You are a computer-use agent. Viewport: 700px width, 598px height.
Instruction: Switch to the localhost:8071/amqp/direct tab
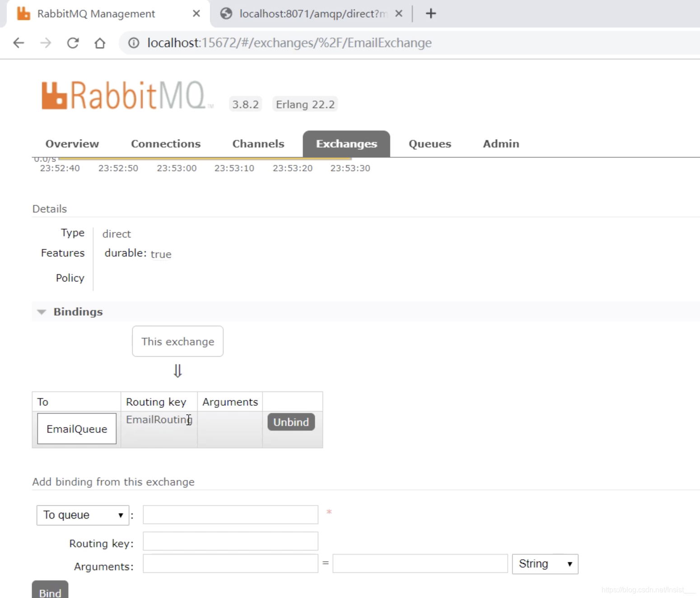(x=312, y=14)
